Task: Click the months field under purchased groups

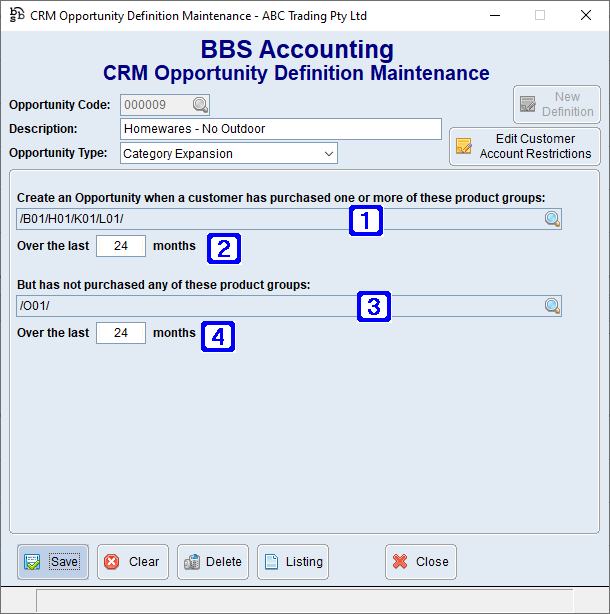Action: click(121, 246)
